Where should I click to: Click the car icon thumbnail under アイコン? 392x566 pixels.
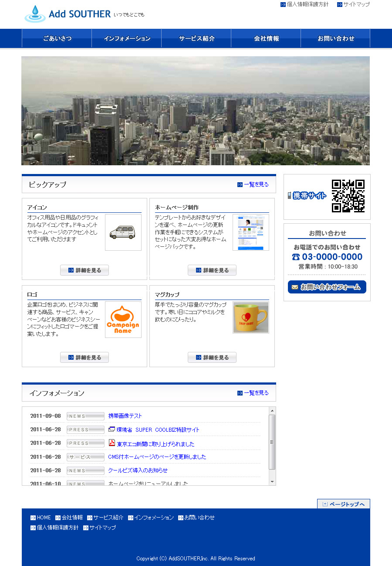[123, 232]
